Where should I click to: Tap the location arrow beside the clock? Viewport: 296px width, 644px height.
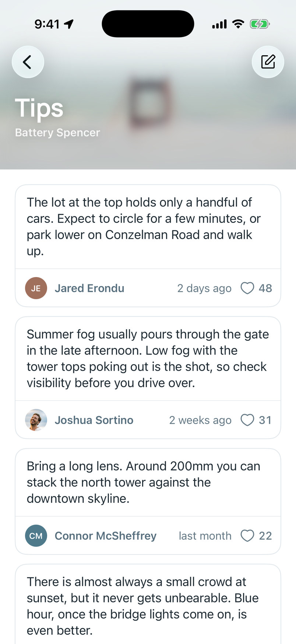[x=69, y=24]
